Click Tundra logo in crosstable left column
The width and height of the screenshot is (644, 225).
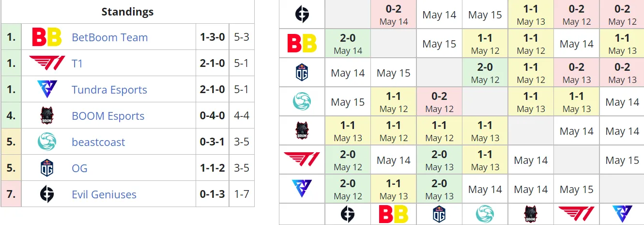[302, 189]
